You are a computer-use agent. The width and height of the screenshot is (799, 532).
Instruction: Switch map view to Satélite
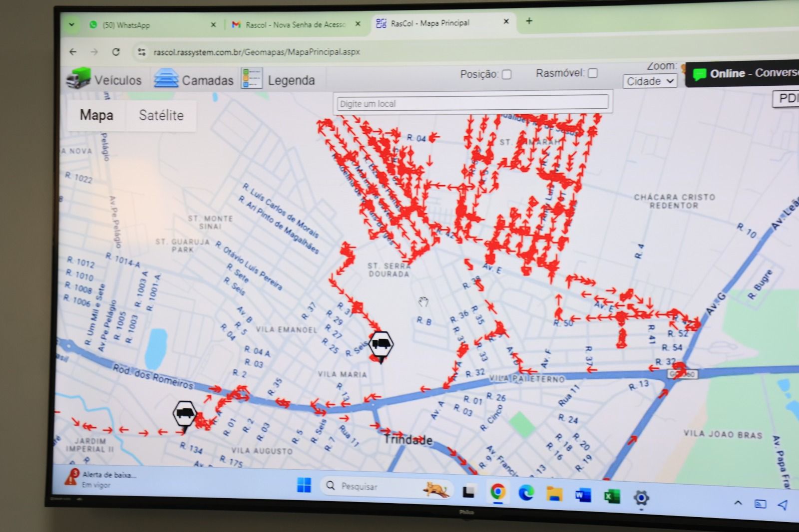(x=161, y=115)
